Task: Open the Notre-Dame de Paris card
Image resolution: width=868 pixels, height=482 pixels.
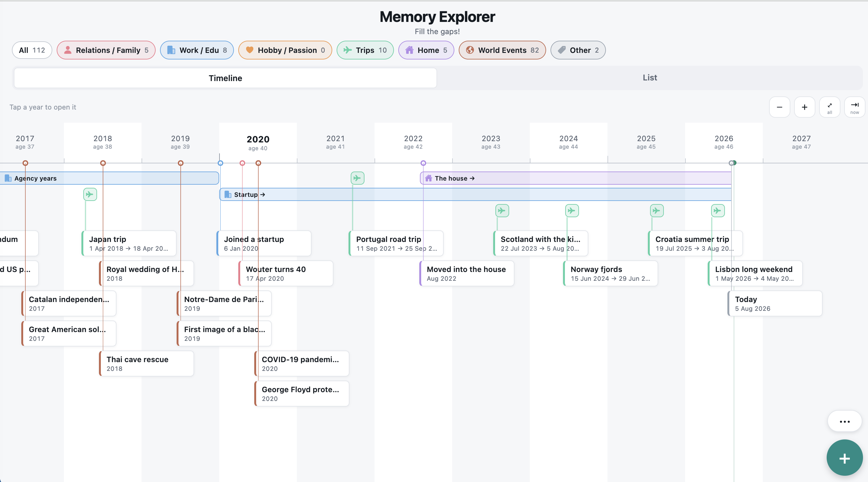Action: [x=224, y=304]
